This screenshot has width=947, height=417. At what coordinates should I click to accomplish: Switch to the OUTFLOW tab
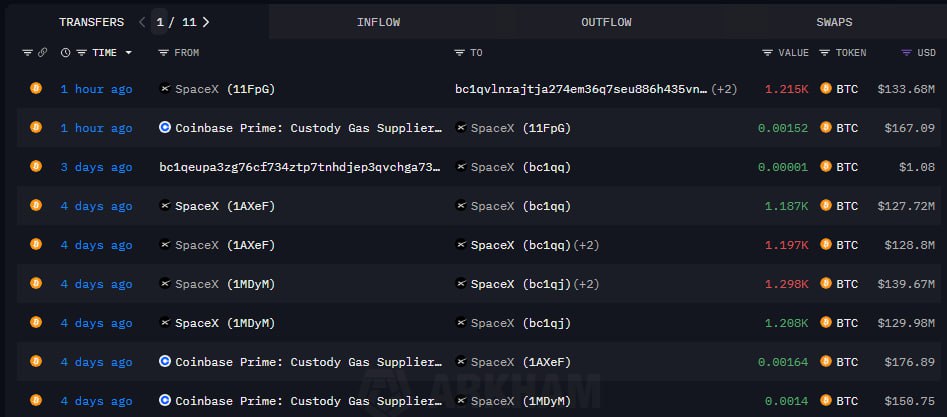pos(606,22)
